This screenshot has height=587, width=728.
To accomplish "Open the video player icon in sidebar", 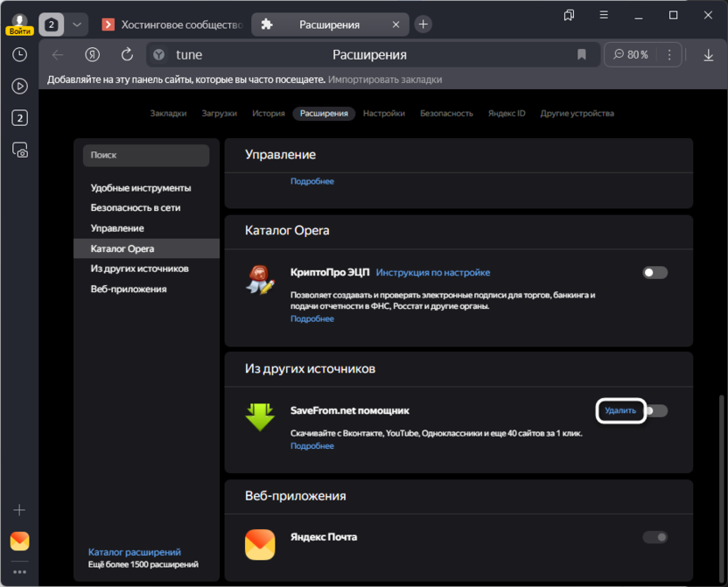I will click(x=19, y=87).
